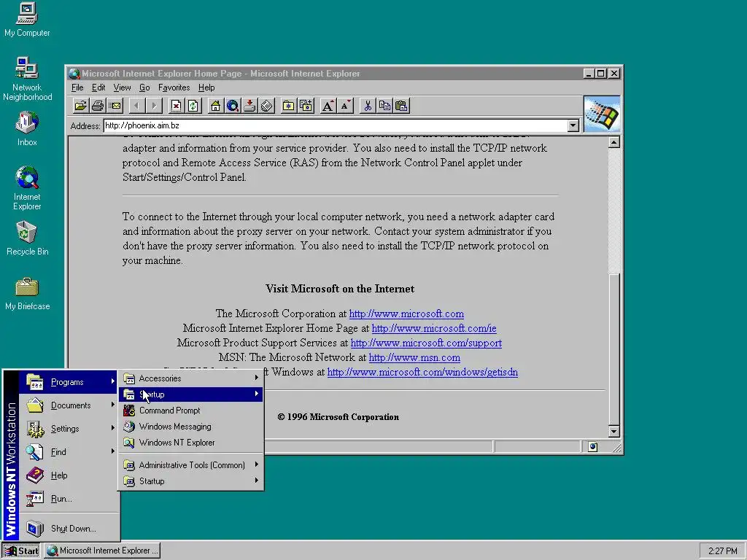Click Microsoft Internet Explorer taskbar button

102,551
